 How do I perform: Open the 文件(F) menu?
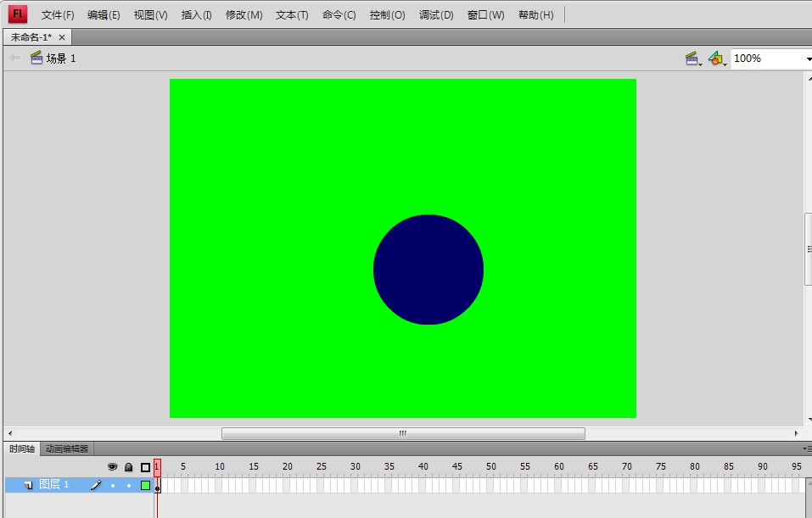58,15
